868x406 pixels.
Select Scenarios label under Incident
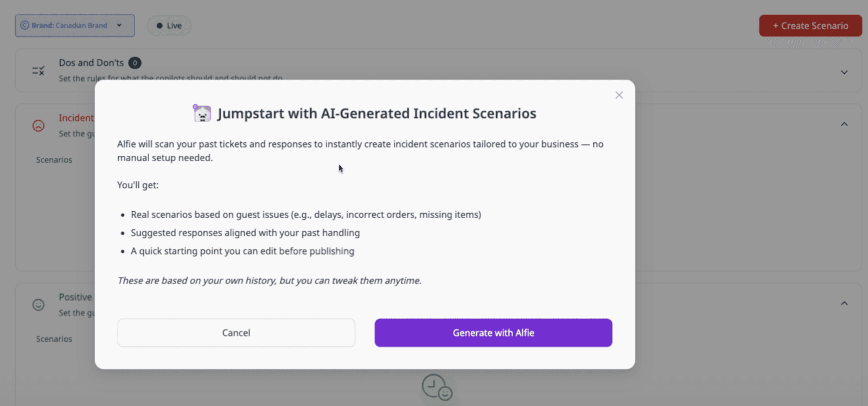click(54, 160)
